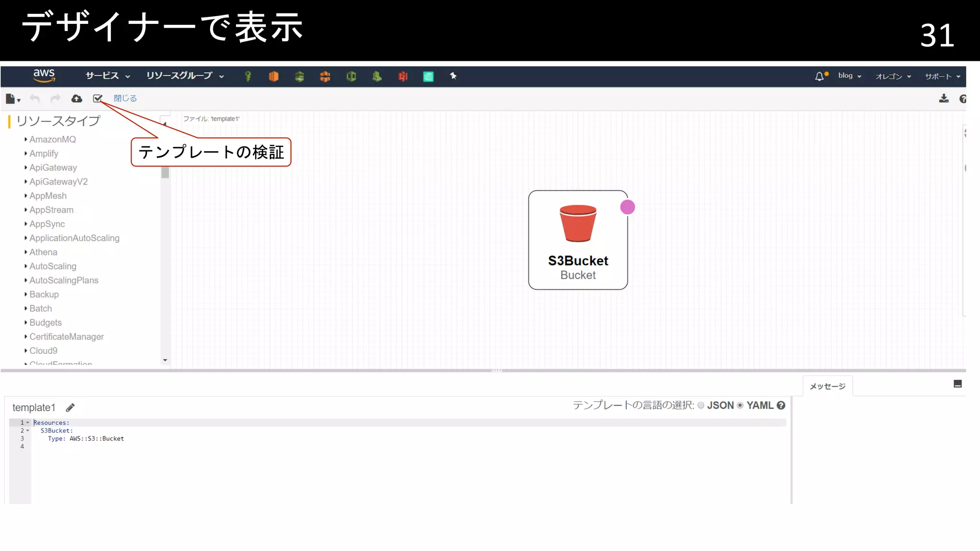Click the create stack cloud upload icon
Screen dimensions: 980x551
coord(77,99)
